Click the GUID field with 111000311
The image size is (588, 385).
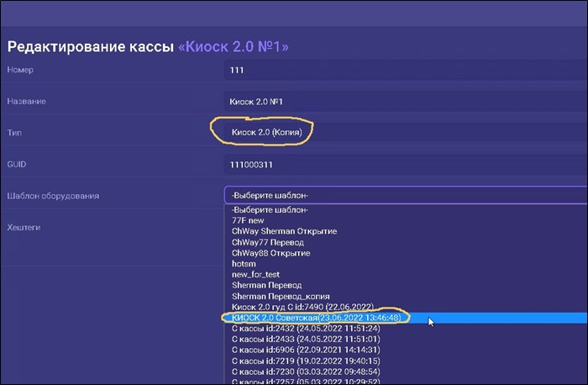pyautogui.click(x=406, y=165)
